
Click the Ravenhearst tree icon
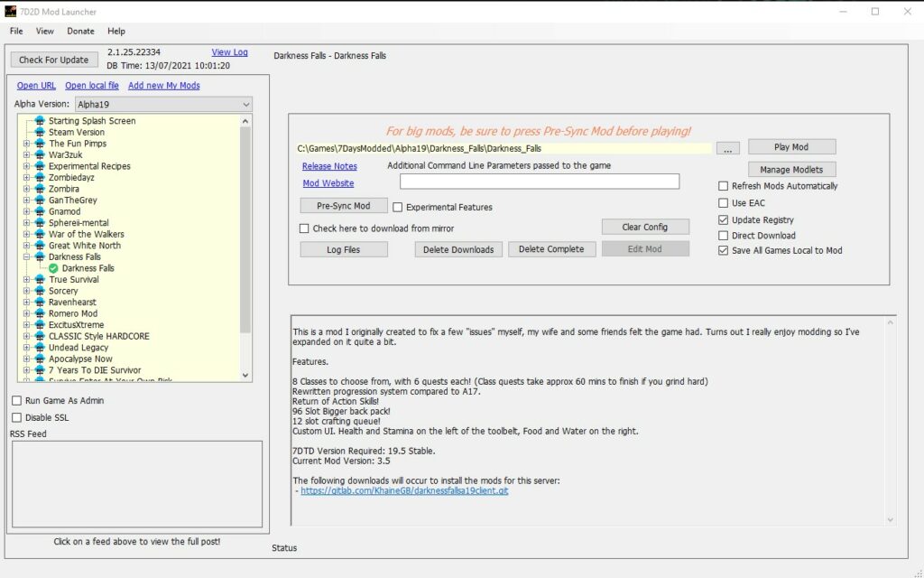click(40, 302)
